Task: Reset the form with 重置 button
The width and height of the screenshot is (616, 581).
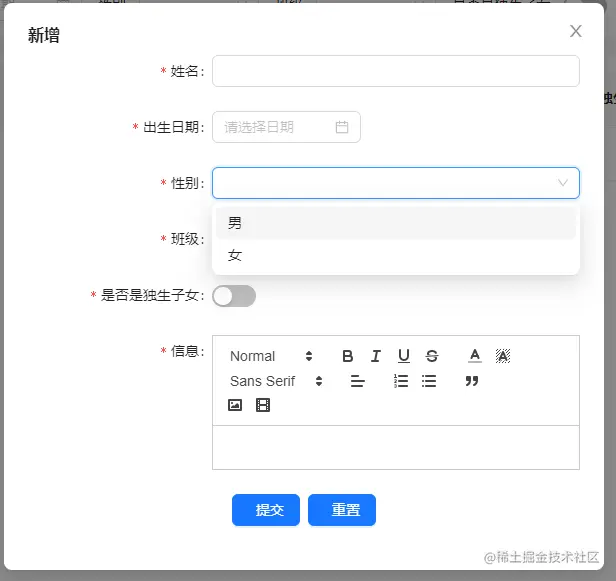Action: coord(342,510)
